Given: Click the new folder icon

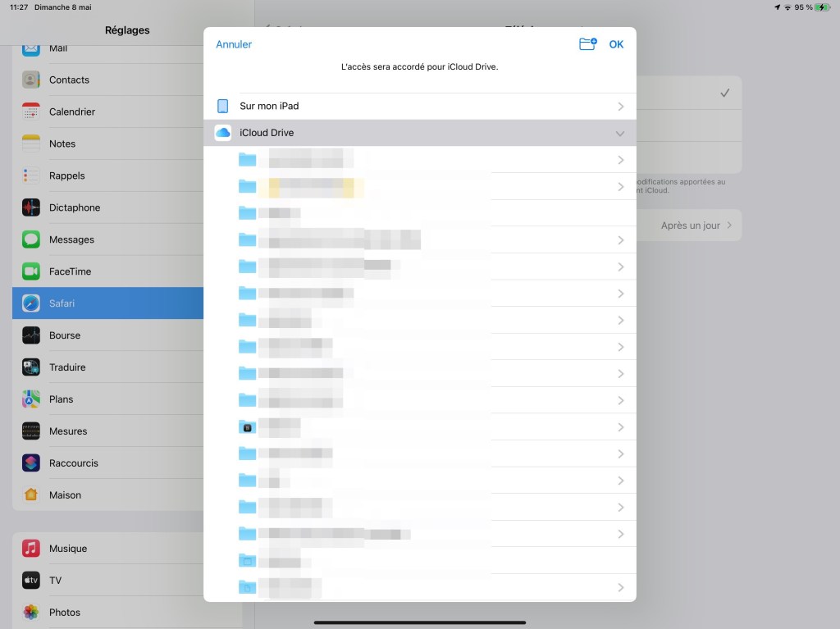Looking at the screenshot, I should (x=587, y=44).
